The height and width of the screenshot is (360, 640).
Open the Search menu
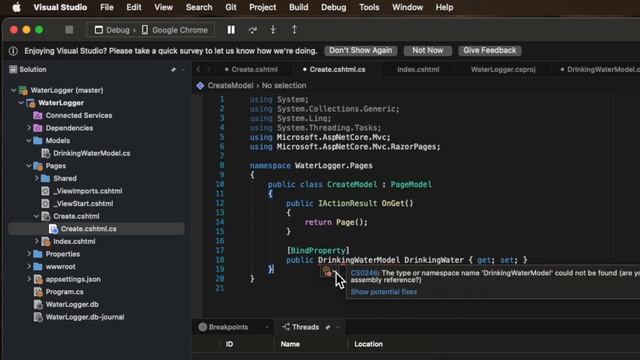point(199,7)
